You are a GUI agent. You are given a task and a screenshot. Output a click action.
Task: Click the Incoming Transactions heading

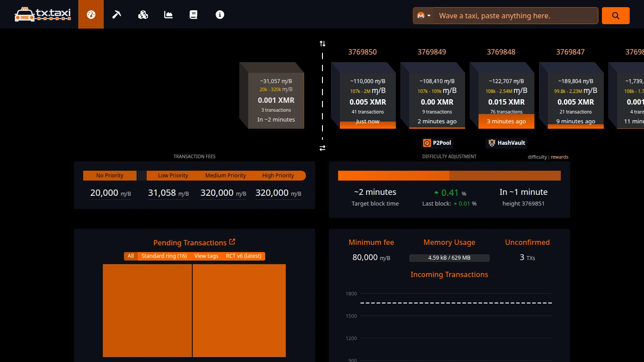[449, 274]
